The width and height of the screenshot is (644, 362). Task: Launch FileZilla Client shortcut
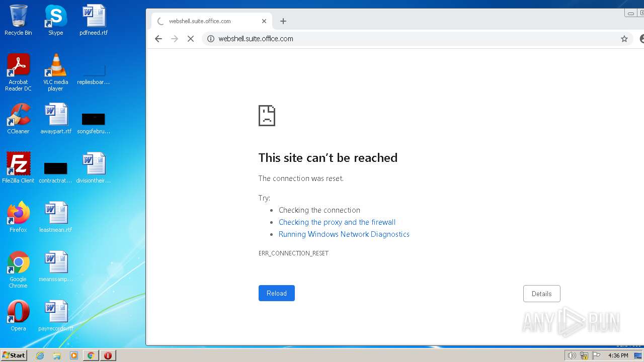18,168
